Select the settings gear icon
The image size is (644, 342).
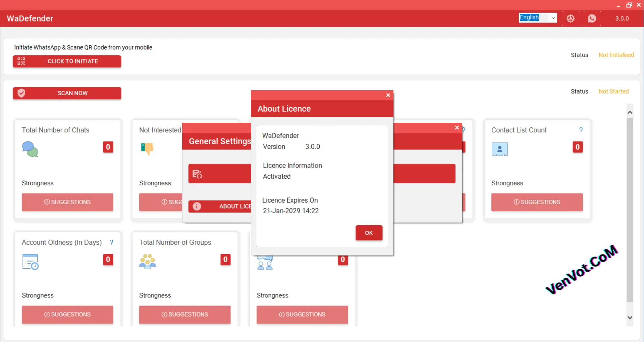[571, 18]
